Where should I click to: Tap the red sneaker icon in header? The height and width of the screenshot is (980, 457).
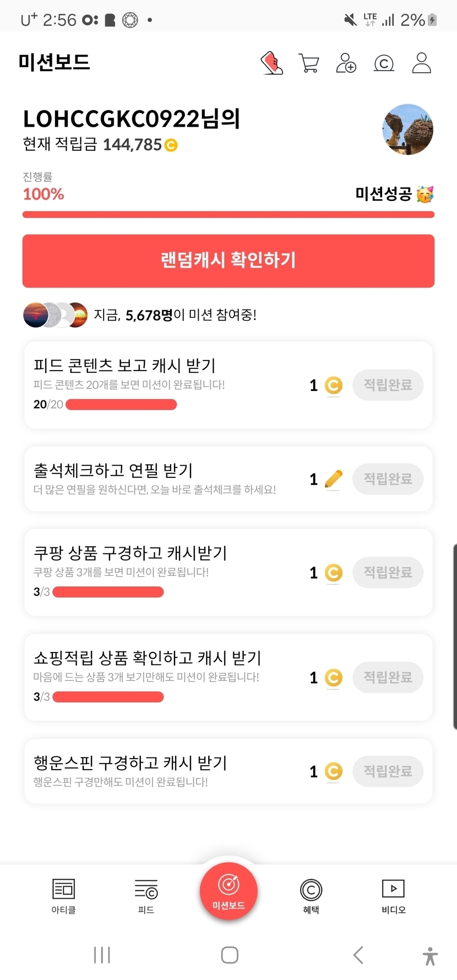tap(271, 63)
